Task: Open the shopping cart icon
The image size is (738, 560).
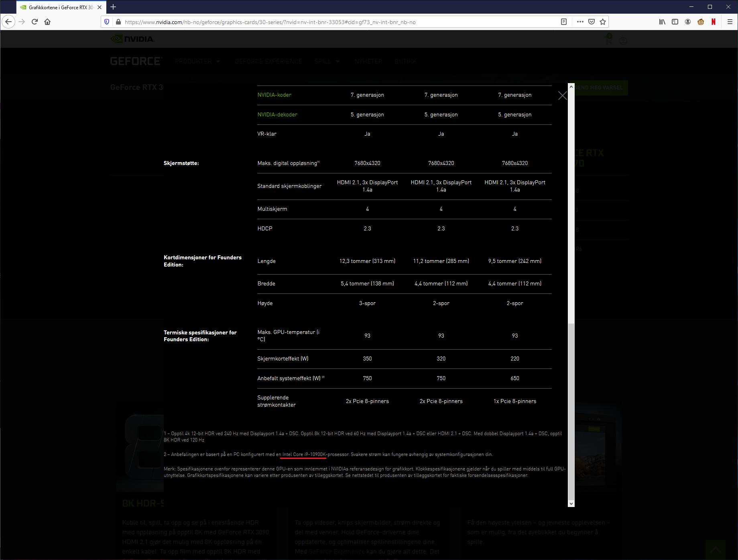Action: [609, 40]
